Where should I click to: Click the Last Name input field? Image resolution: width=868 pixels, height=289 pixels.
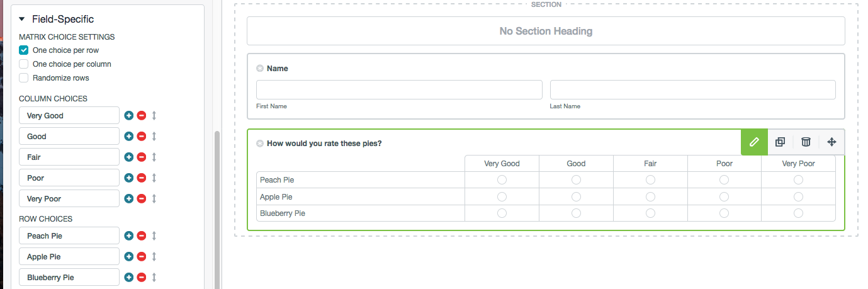tap(692, 89)
